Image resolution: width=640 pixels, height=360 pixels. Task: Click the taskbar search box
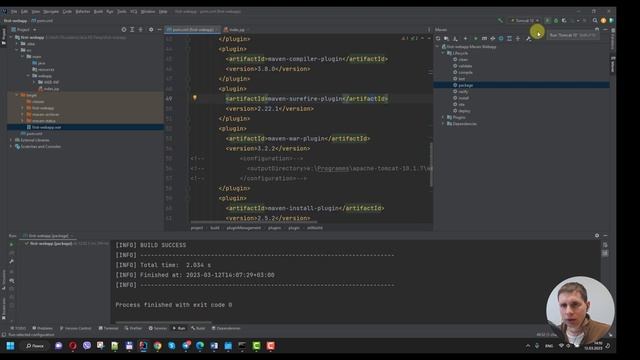point(35,346)
